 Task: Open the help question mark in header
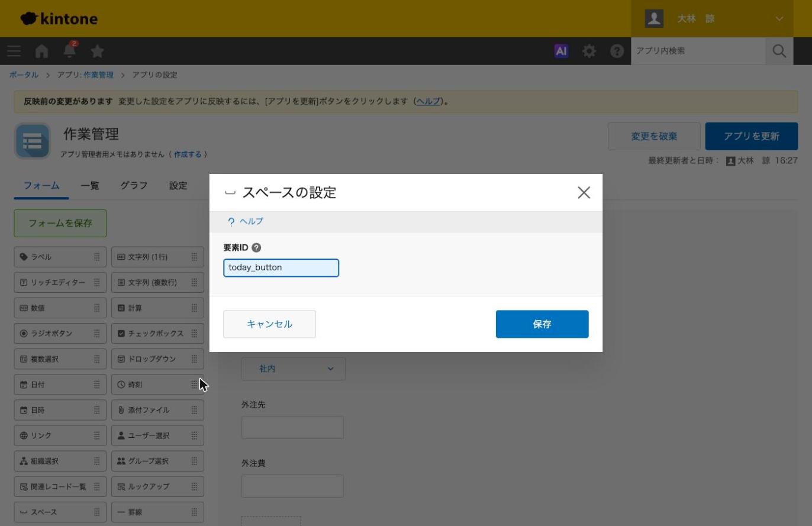pos(617,51)
